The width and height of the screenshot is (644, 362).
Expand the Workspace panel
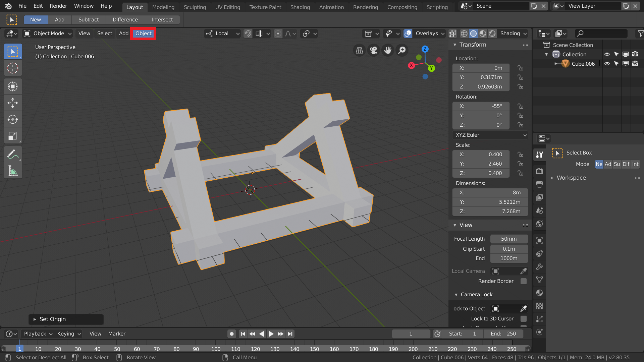click(552, 178)
